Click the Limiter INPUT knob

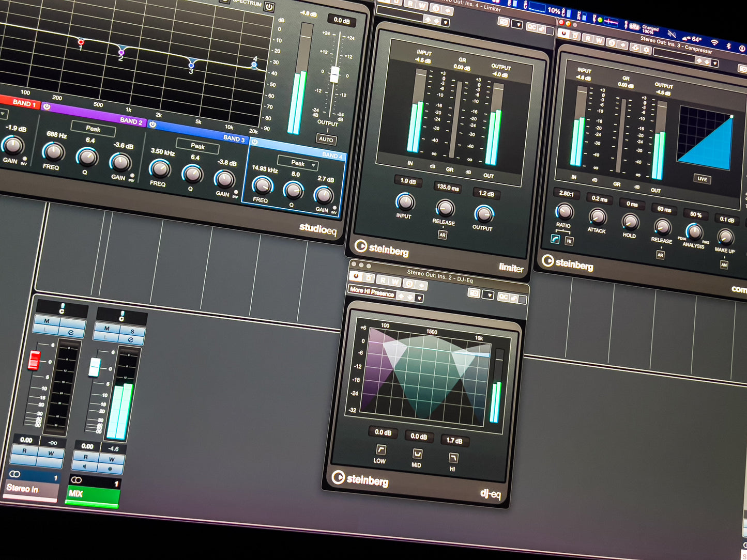click(405, 201)
